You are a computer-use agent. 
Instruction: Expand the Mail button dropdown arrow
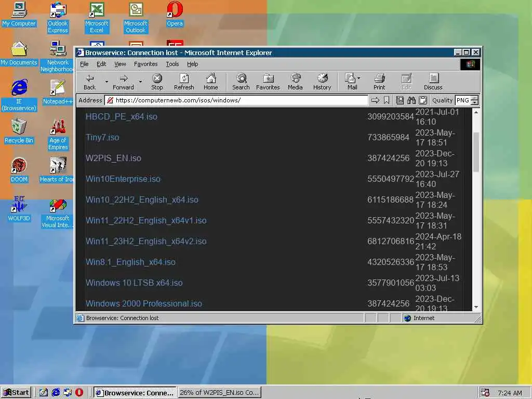click(359, 78)
